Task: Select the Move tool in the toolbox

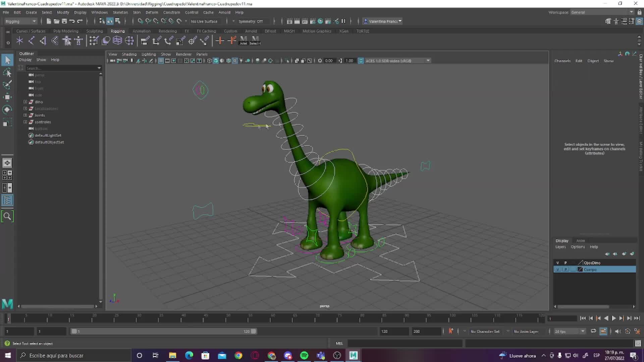Action: point(7,97)
